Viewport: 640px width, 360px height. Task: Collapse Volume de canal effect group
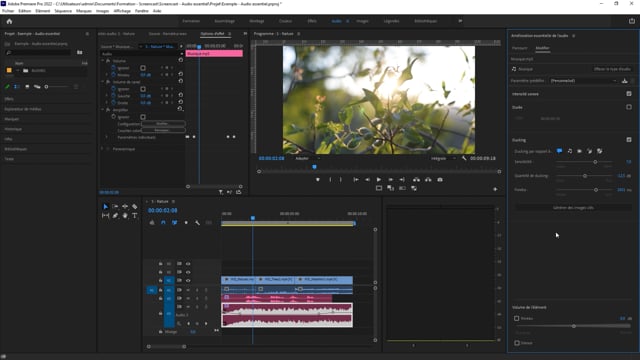click(x=103, y=82)
